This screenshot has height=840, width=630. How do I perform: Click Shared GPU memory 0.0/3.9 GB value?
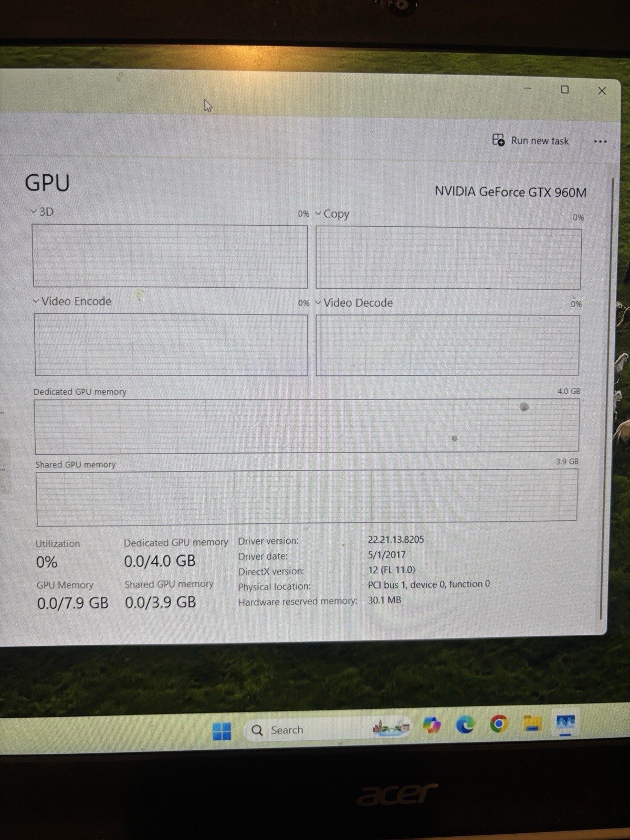pyautogui.click(x=160, y=602)
